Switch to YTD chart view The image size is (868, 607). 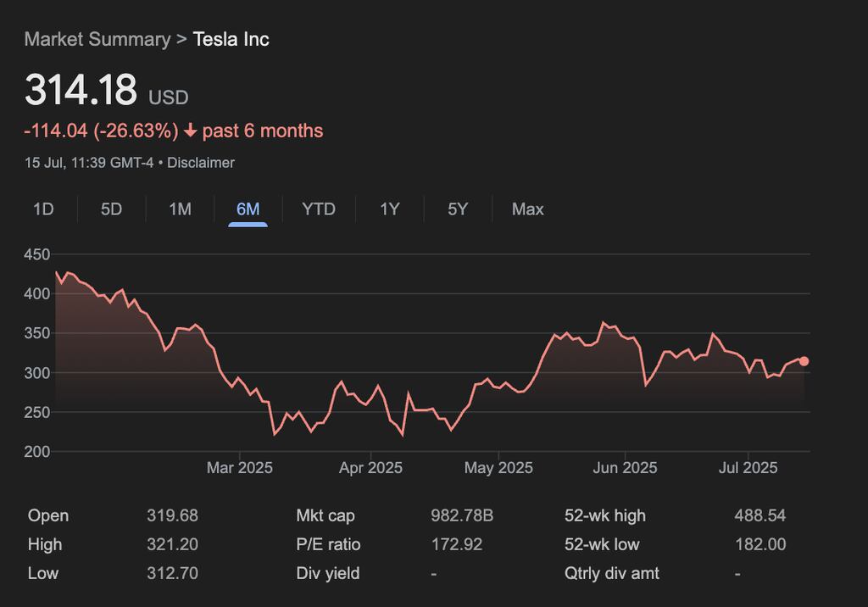tap(319, 209)
